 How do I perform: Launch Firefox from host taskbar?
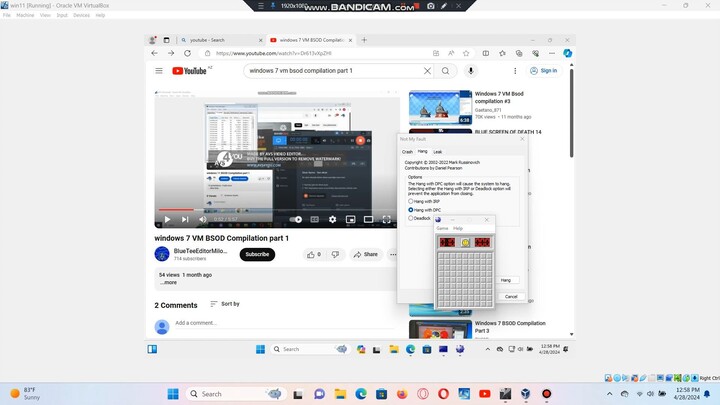click(x=402, y=394)
